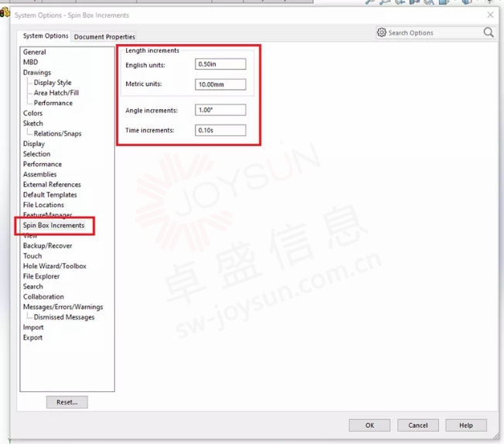This screenshot has width=504, height=444.
Task: Click the search magnifier icon
Action: coord(489,32)
